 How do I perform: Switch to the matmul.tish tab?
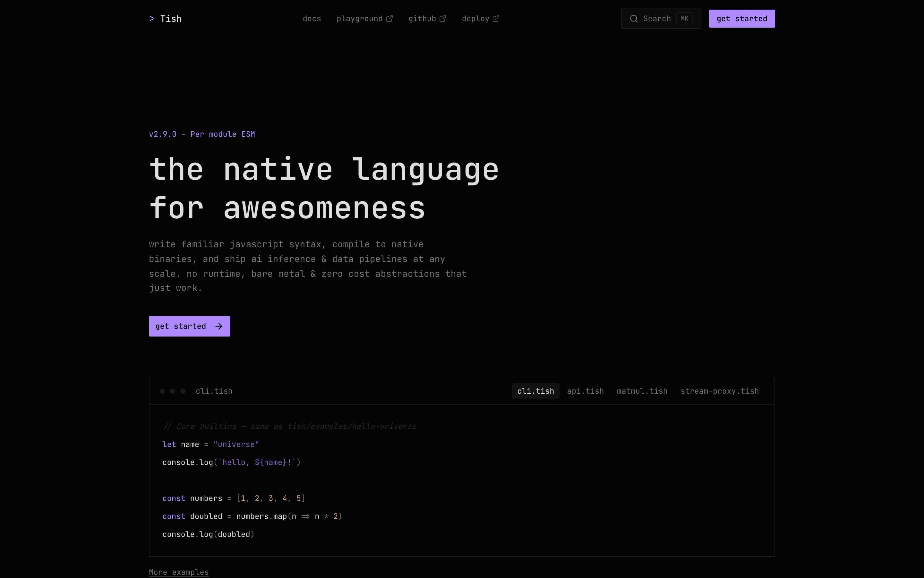click(642, 391)
